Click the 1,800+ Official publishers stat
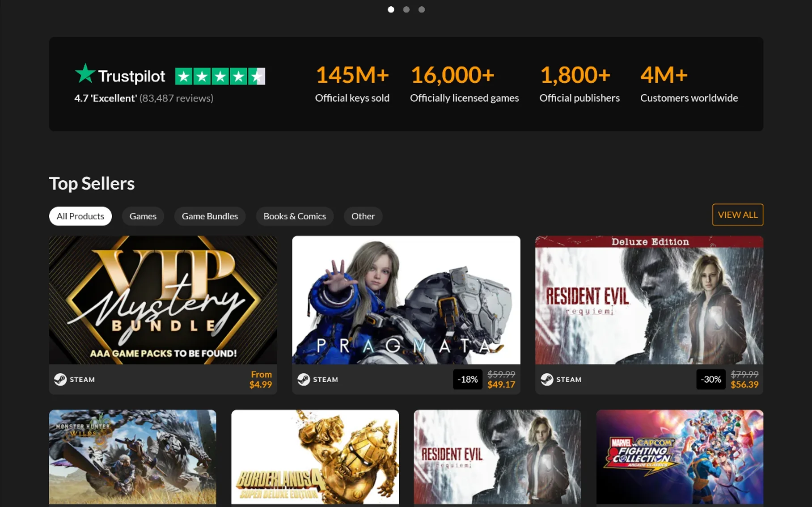Image resolution: width=812 pixels, height=507 pixels. click(579, 84)
